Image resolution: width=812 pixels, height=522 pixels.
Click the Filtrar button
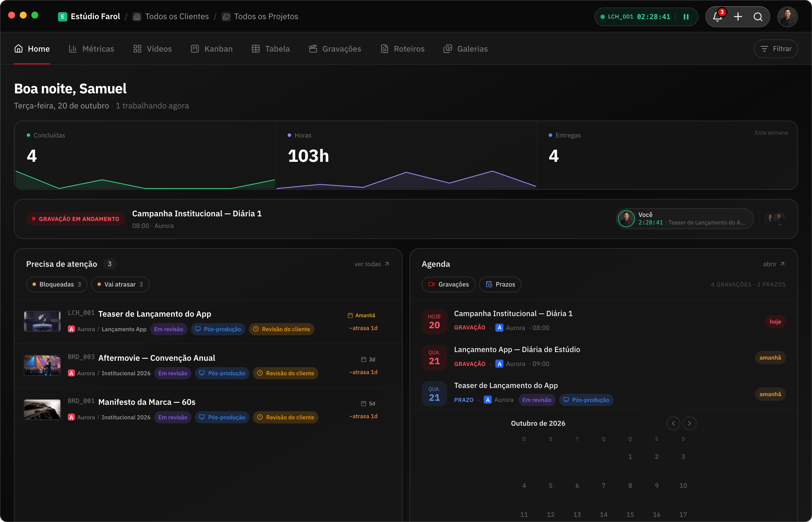tap(776, 49)
